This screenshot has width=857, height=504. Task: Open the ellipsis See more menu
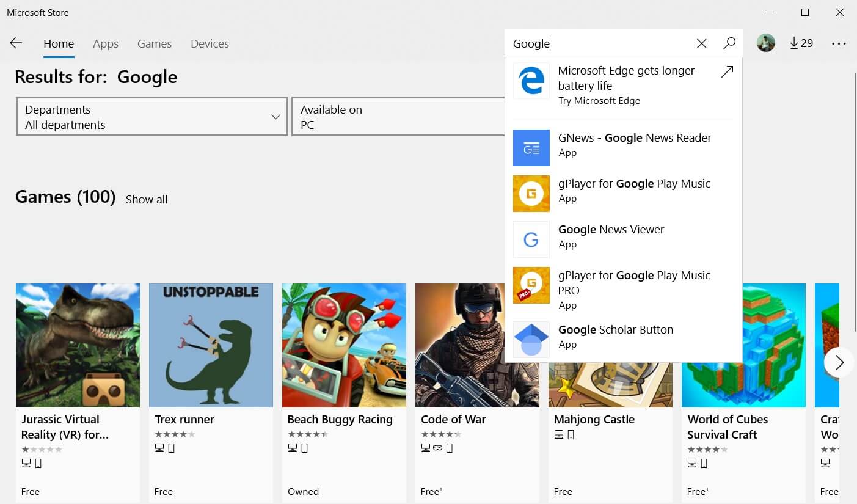pos(839,43)
